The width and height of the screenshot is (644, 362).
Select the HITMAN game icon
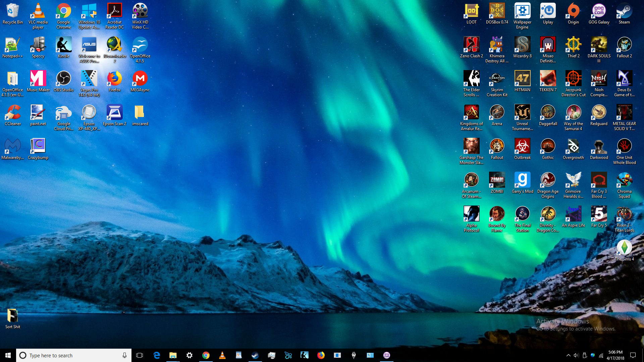click(x=523, y=82)
